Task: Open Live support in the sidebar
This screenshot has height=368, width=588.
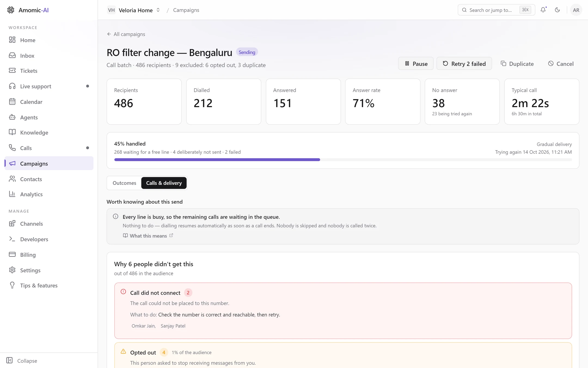Action: pos(49,86)
